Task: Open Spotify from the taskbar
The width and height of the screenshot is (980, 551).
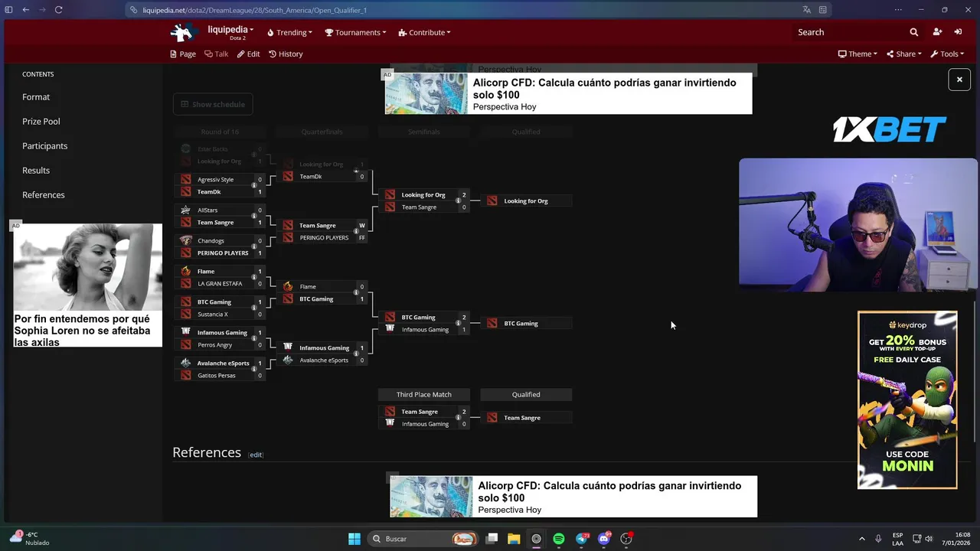Action: tap(559, 539)
